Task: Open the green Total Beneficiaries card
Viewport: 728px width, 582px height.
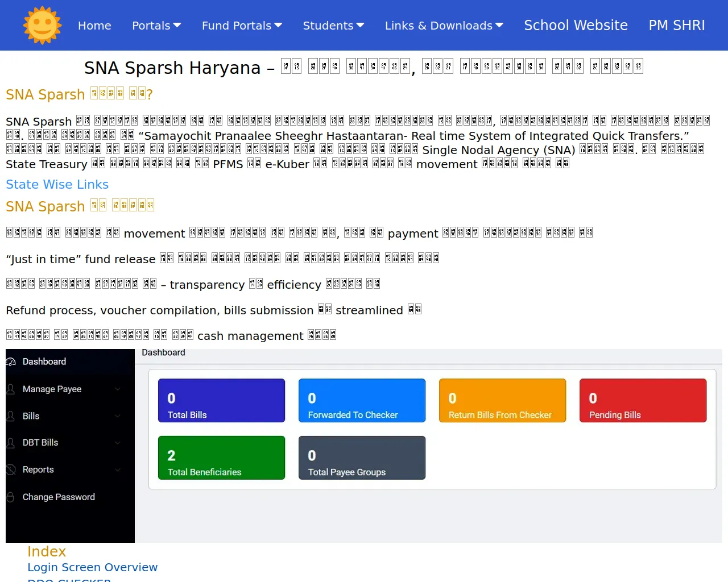Action: click(x=221, y=458)
